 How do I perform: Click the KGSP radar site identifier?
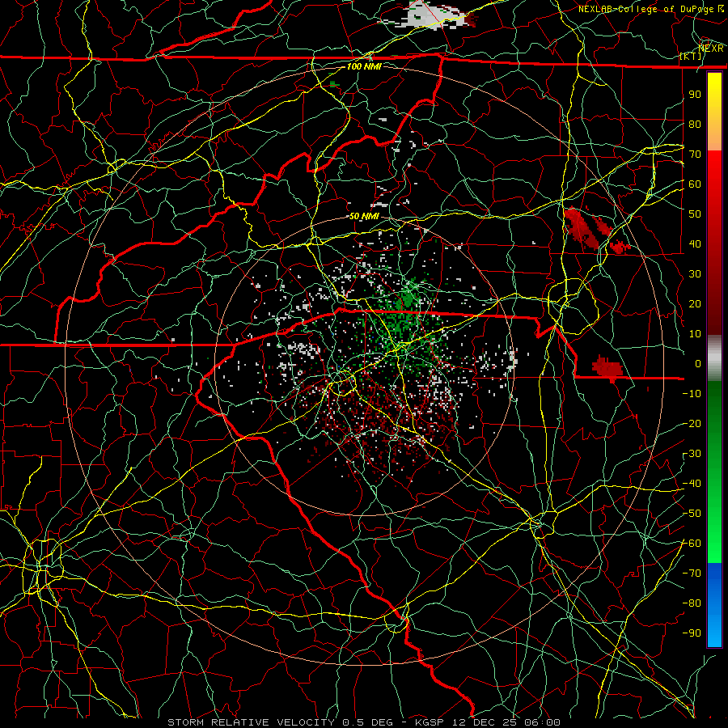pos(428,722)
